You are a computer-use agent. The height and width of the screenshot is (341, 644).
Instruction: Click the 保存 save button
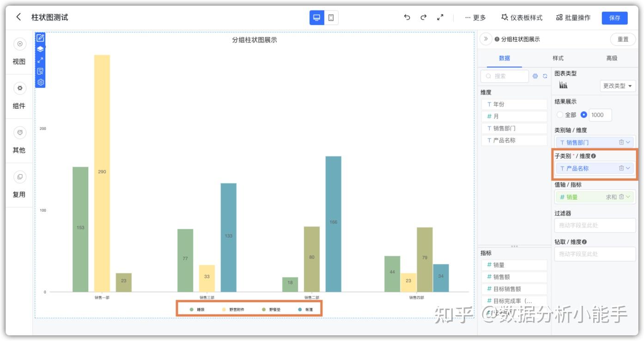coord(615,18)
